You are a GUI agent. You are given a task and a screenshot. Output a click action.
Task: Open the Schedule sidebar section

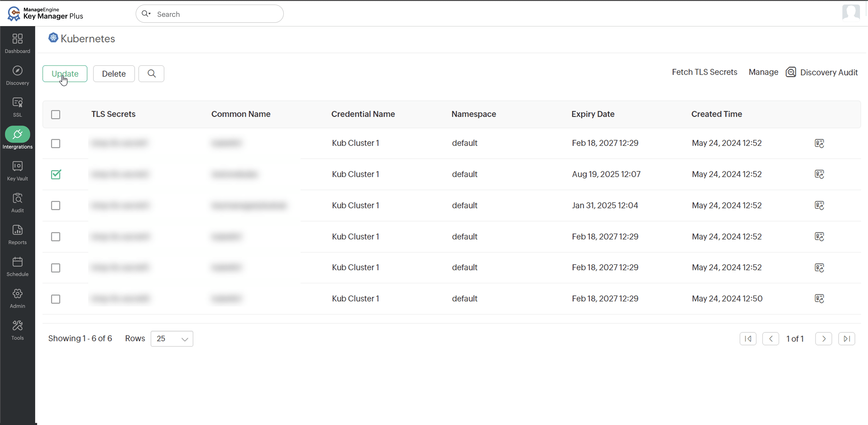(x=18, y=266)
